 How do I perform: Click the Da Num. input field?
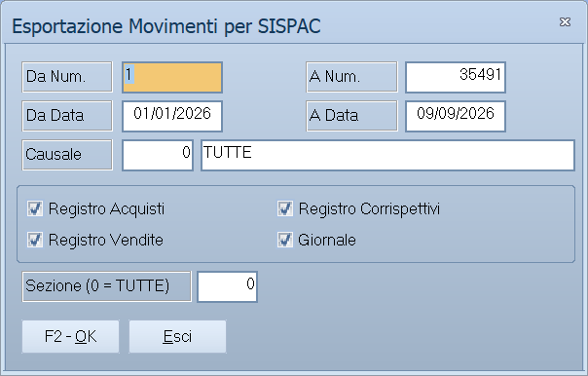click(x=172, y=77)
